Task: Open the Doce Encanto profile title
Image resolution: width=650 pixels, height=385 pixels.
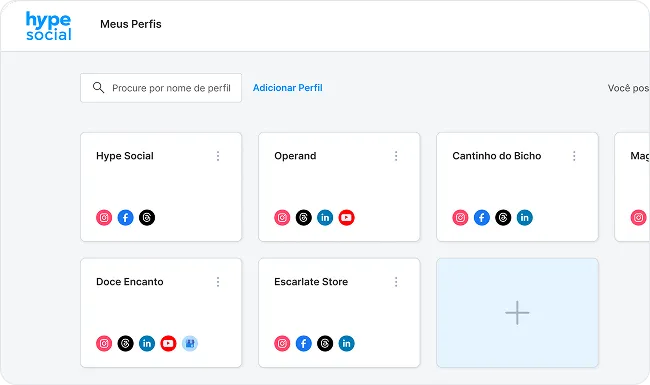Action: pos(130,282)
